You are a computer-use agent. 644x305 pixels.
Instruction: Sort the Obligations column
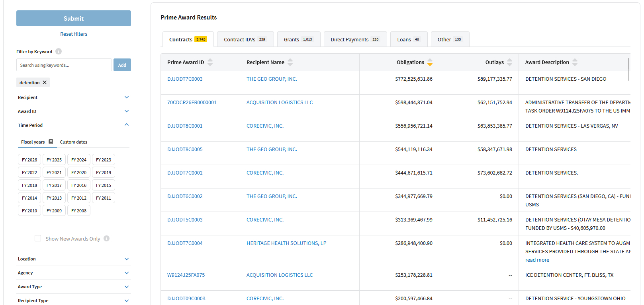pos(430,62)
